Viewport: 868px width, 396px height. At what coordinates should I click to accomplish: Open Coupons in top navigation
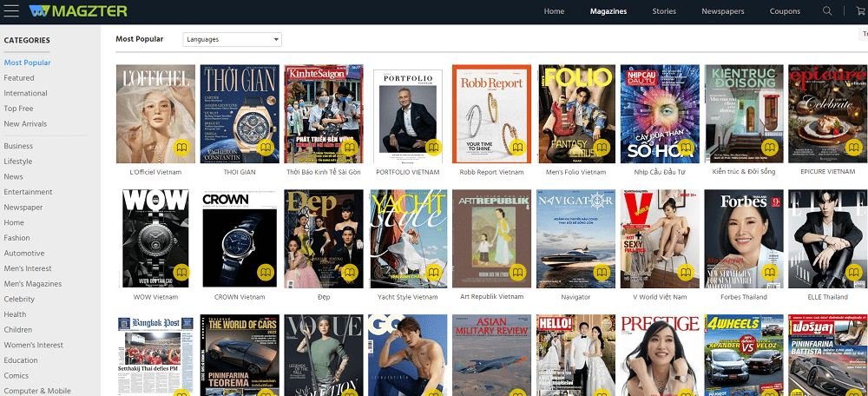[785, 11]
